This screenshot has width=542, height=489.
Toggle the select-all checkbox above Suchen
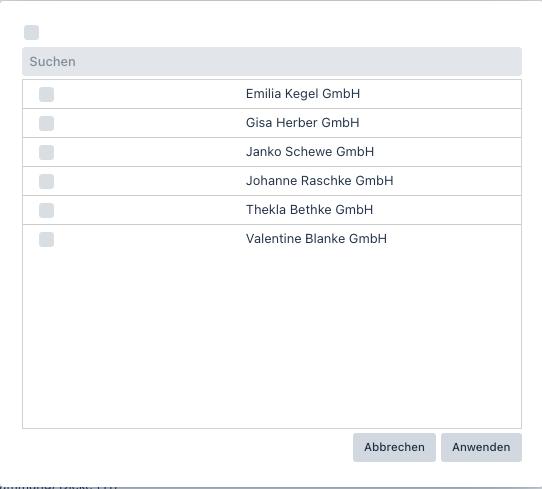click(x=31, y=32)
